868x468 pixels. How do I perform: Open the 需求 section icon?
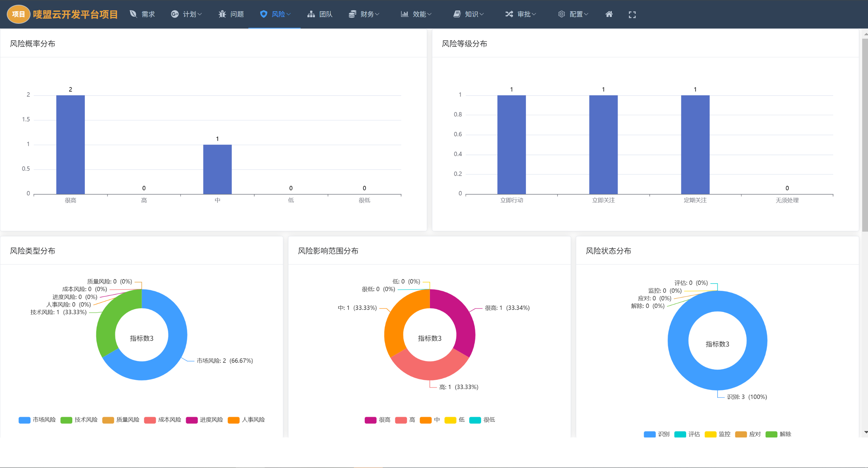pyautogui.click(x=133, y=14)
